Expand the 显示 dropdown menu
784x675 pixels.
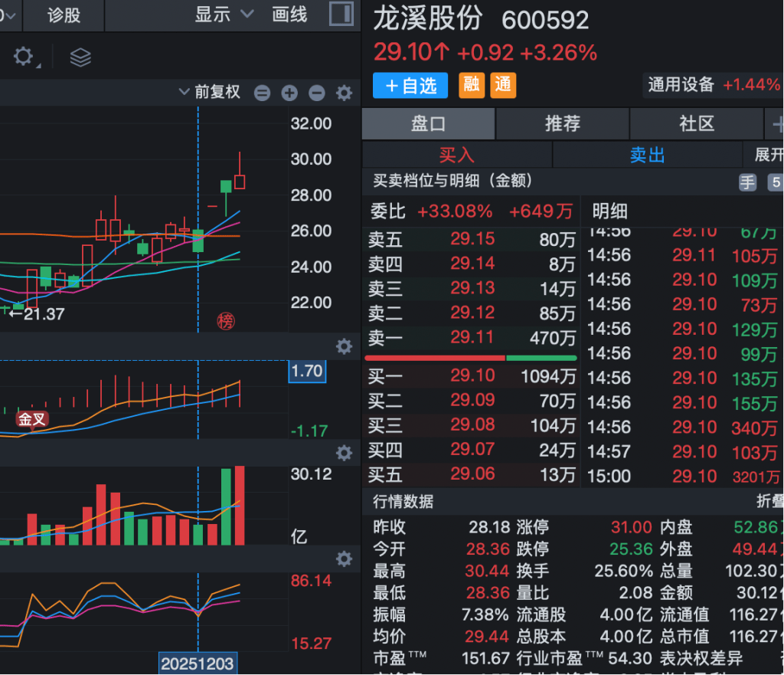tap(224, 15)
